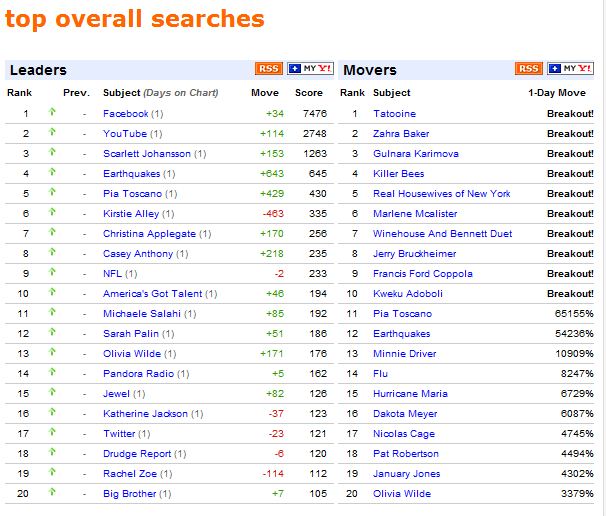Add Movers to My Yahoo

570,69
